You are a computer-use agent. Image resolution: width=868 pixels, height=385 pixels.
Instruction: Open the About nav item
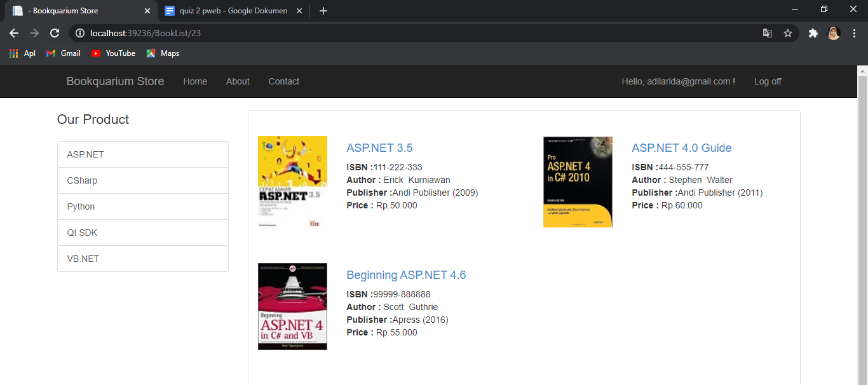[x=238, y=81]
